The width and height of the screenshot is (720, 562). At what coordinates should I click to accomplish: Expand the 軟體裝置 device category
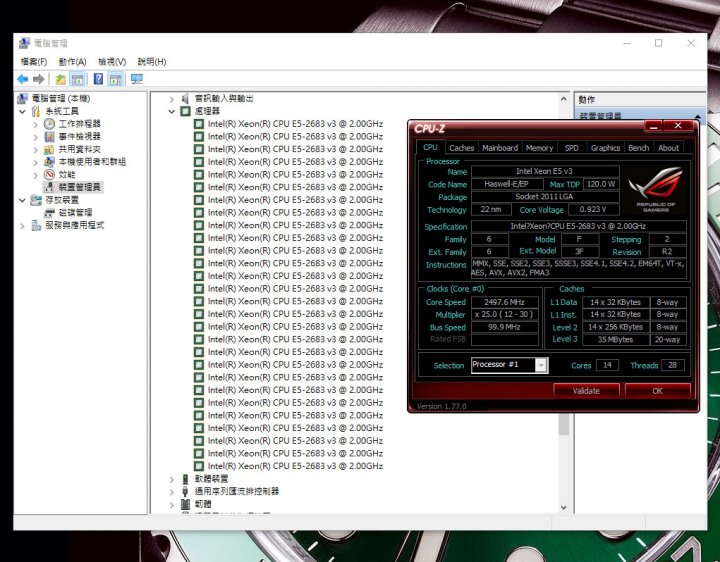171,479
